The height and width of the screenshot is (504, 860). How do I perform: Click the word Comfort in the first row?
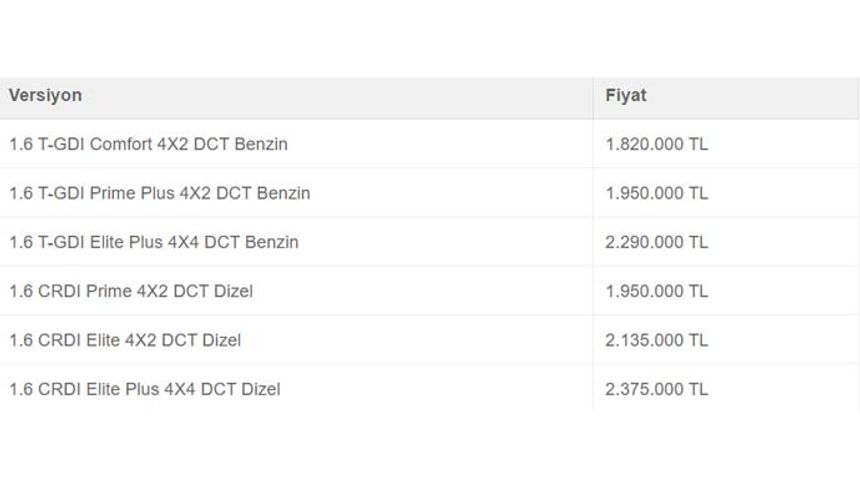[x=121, y=144]
